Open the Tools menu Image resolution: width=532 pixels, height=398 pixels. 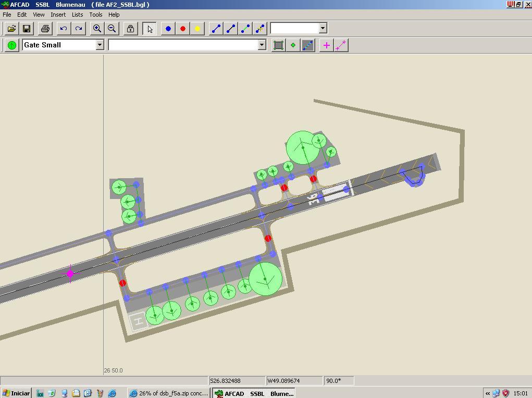[96, 15]
